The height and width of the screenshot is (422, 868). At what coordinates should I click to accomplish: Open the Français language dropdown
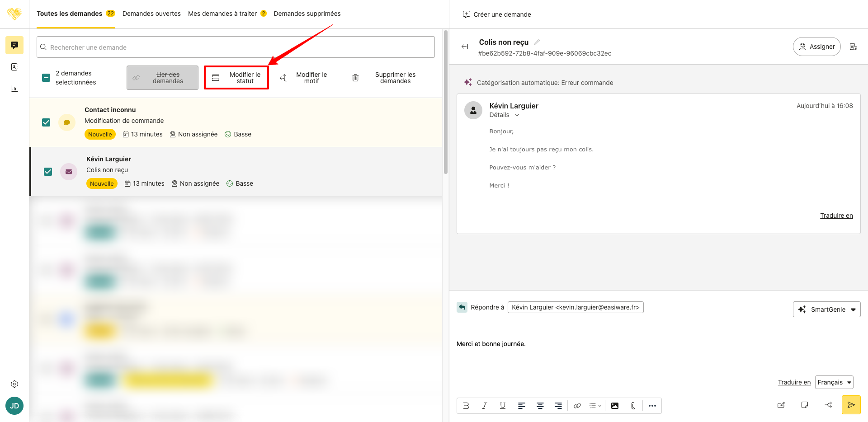[834, 382]
